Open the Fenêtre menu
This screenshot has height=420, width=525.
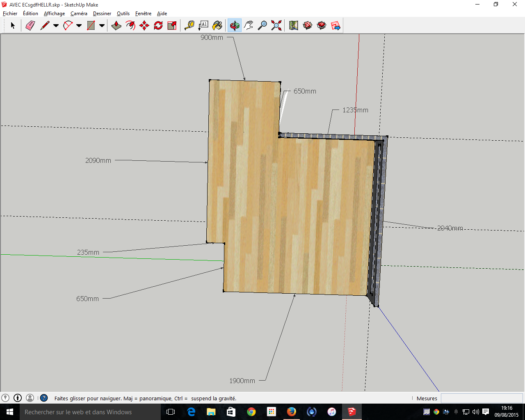(x=143, y=14)
